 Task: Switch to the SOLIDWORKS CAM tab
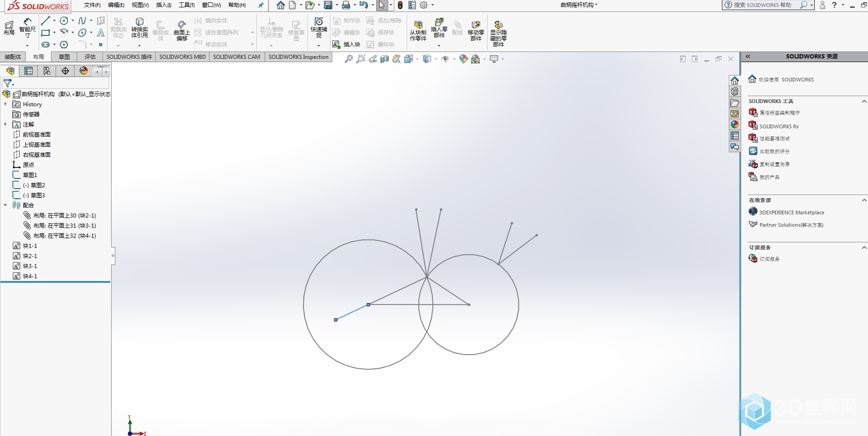[237, 57]
